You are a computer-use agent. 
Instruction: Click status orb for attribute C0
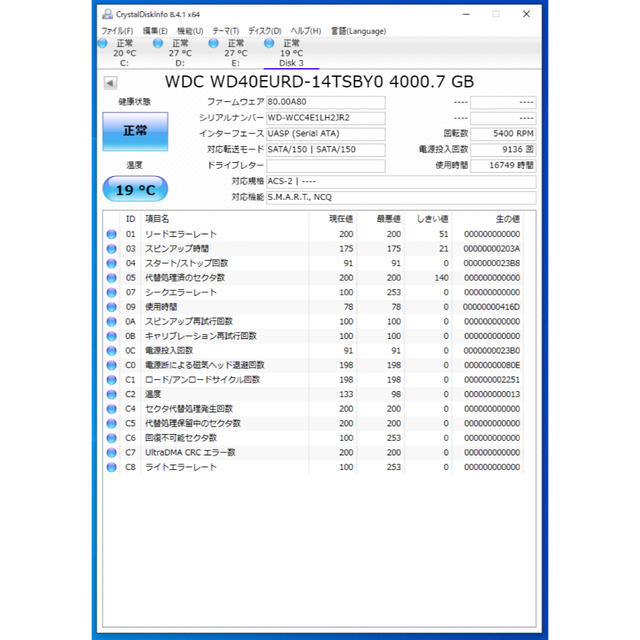(x=111, y=365)
